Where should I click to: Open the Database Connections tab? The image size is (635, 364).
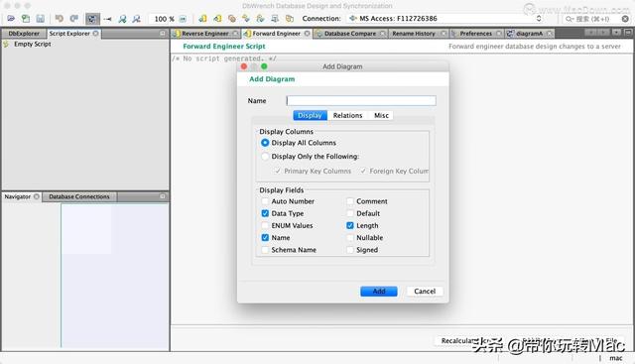coord(79,196)
